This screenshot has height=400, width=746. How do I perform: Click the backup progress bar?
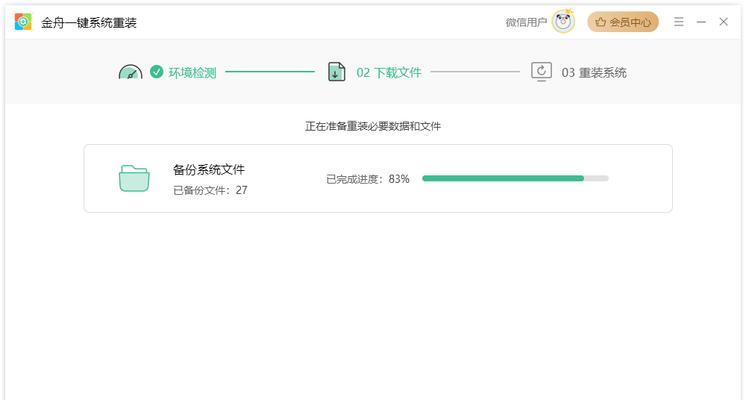[x=515, y=178]
